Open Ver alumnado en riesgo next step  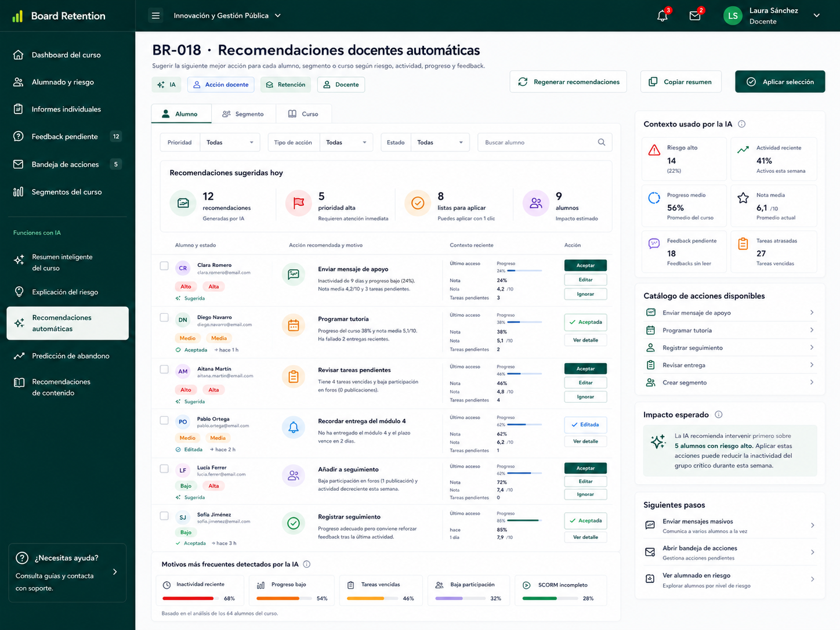(730, 580)
